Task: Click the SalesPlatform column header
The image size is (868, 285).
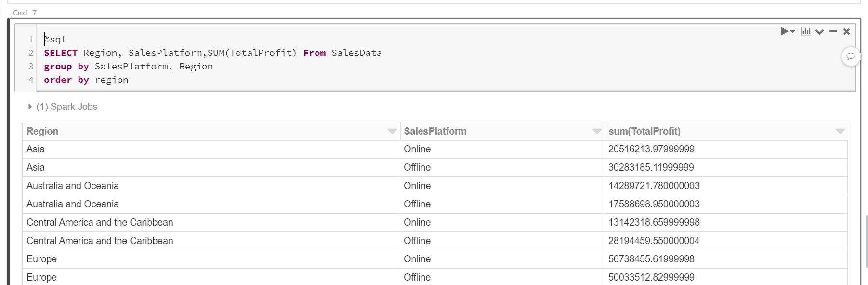Action: pos(435,131)
